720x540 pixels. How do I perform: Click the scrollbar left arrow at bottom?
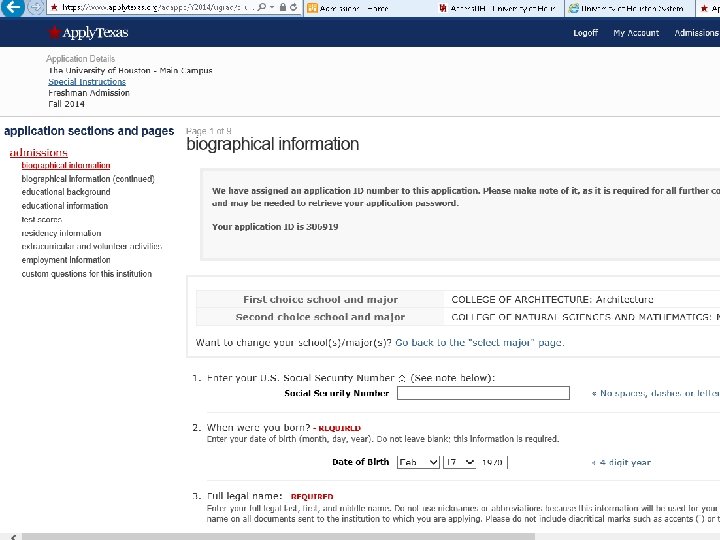click(x=13, y=536)
